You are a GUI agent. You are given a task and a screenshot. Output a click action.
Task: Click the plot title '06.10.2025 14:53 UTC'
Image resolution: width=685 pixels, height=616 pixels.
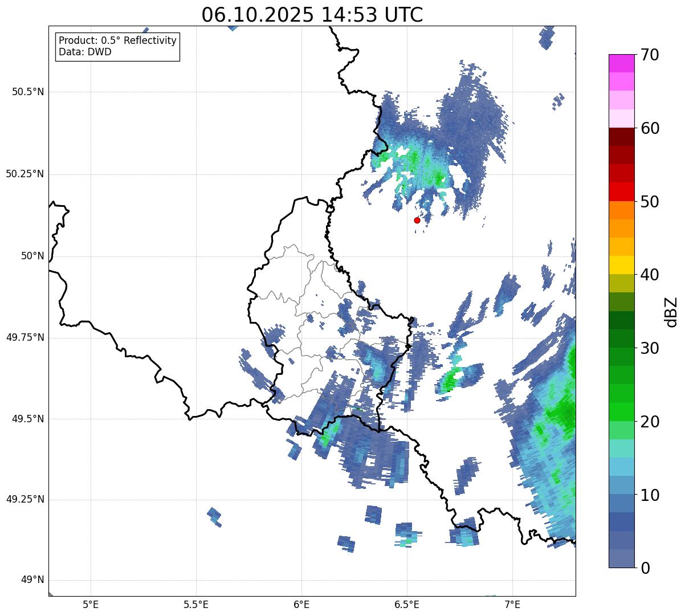tap(312, 14)
